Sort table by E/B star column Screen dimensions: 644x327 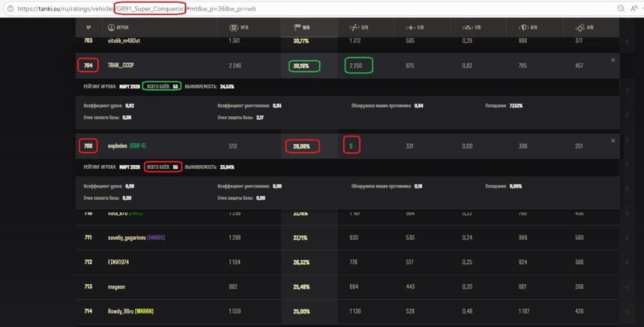(415, 28)
